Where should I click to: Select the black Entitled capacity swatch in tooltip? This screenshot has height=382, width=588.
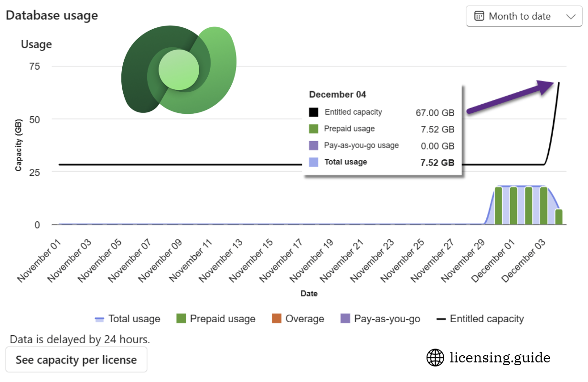click(x=313, y=112)
